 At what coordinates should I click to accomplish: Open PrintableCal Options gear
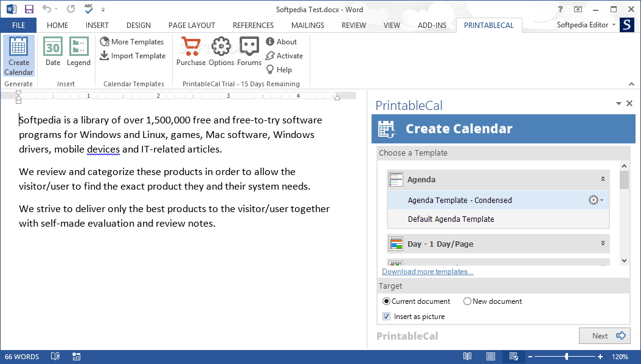tap(221, 52)
